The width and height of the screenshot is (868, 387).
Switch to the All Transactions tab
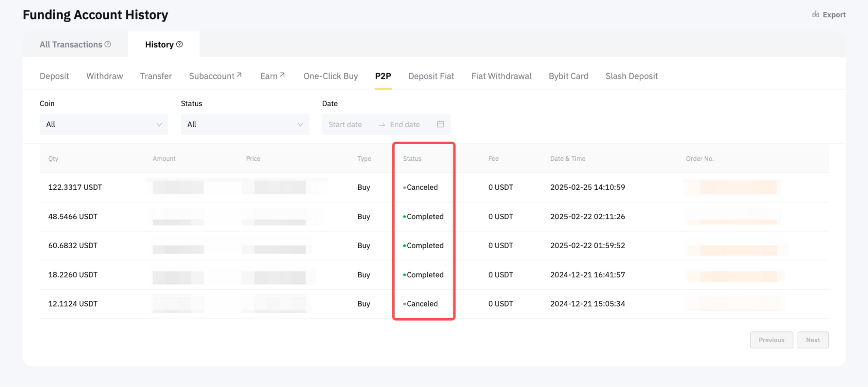click(x=71, y=45)
